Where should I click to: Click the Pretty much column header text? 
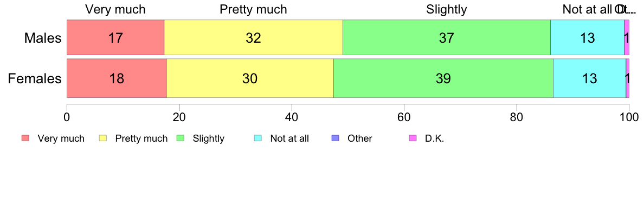click(253, 9)
